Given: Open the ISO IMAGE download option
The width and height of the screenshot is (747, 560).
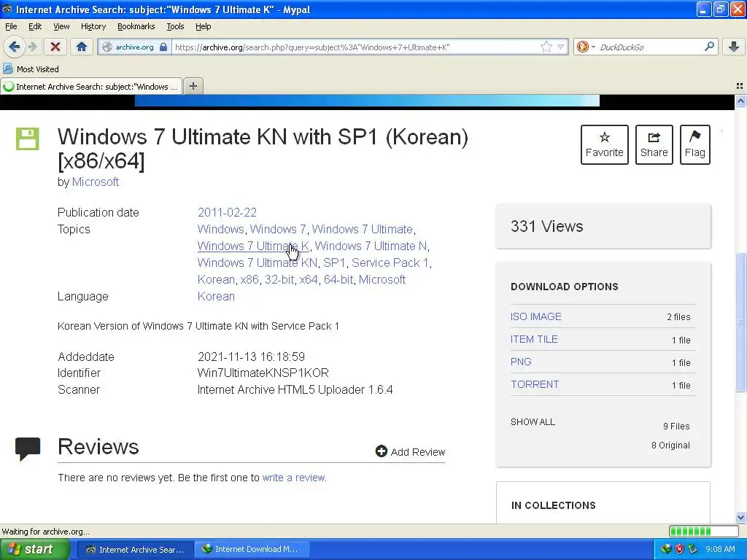Looking at the screenshot, I should pos(536,316).
